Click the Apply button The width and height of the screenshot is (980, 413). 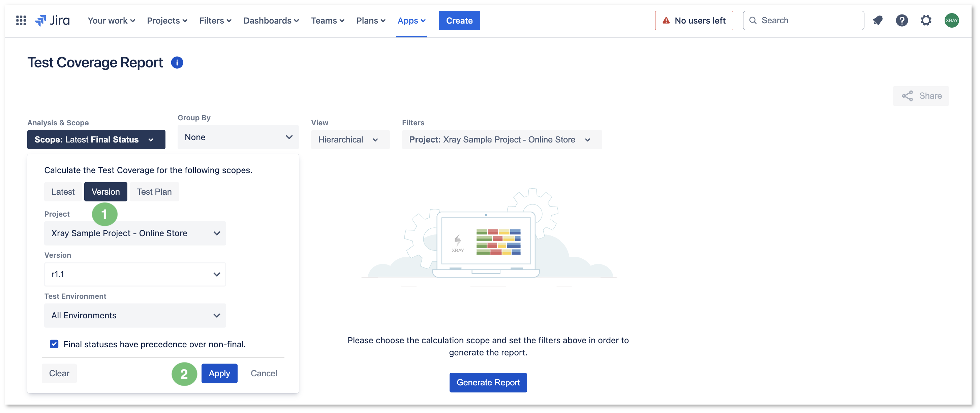219,374
